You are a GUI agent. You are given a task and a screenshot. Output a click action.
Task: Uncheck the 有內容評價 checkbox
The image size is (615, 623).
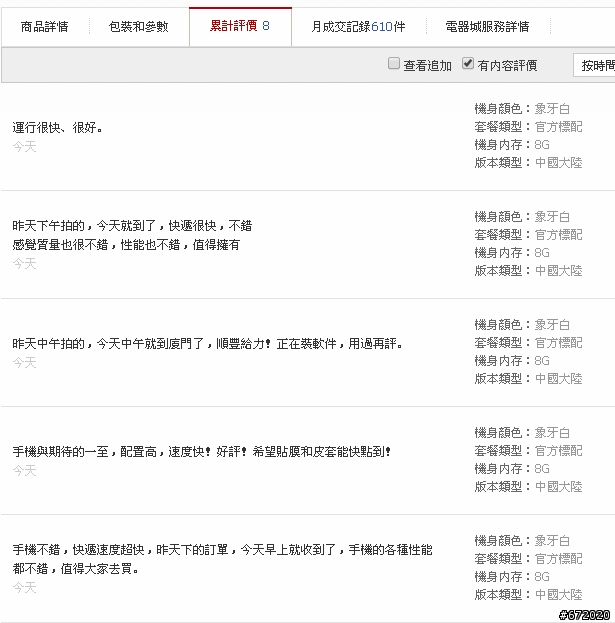468,63
